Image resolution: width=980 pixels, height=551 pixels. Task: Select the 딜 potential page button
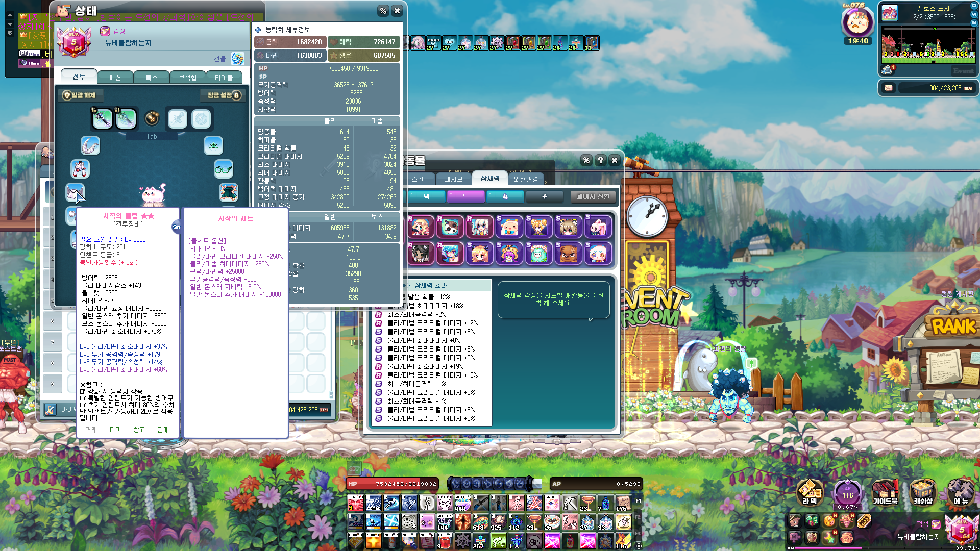coord(465,196)
